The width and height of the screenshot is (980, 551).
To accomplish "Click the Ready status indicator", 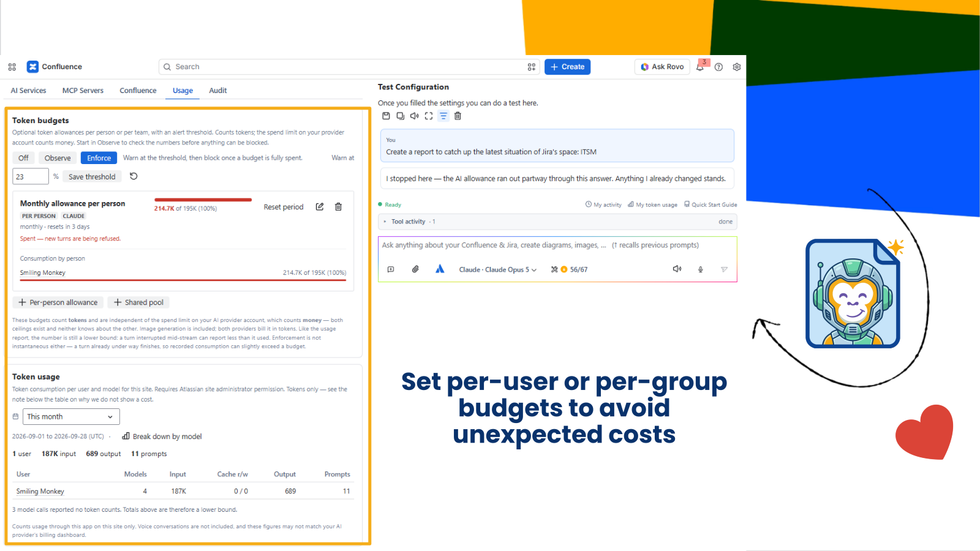I will click(x=390, y=205).
